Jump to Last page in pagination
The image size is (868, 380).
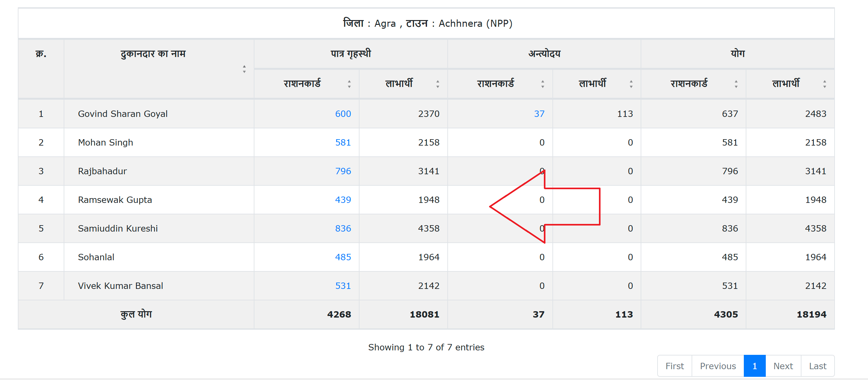click(817, 366)
